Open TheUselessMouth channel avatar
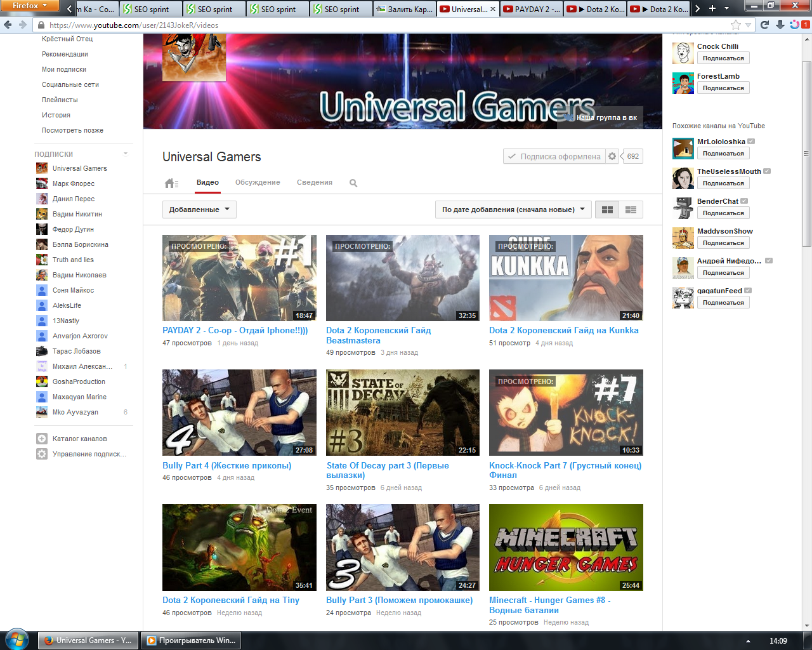Viewport: 812px width, 650px height. (x=683, y=178)
